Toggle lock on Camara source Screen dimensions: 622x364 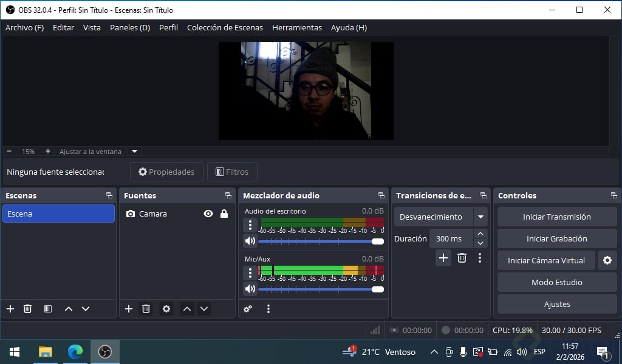[x=224, y=214]
